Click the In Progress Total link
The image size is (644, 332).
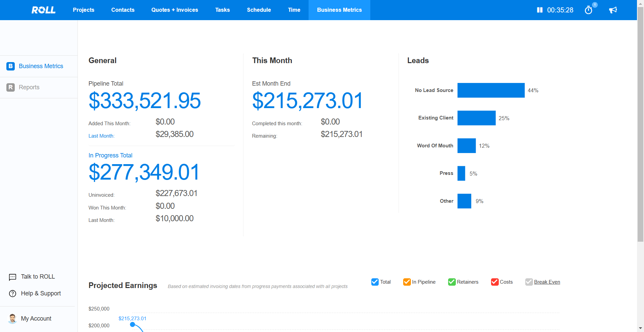[110, 155]
